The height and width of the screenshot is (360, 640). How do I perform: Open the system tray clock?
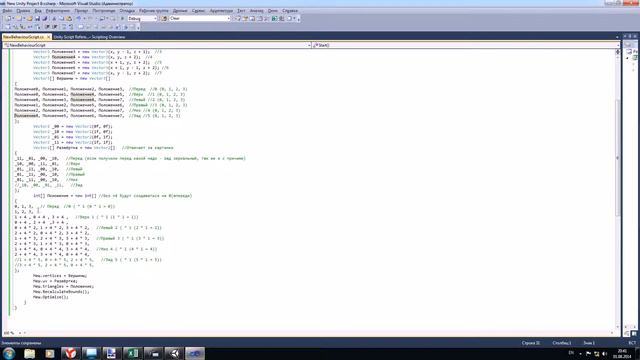[622, 353]
